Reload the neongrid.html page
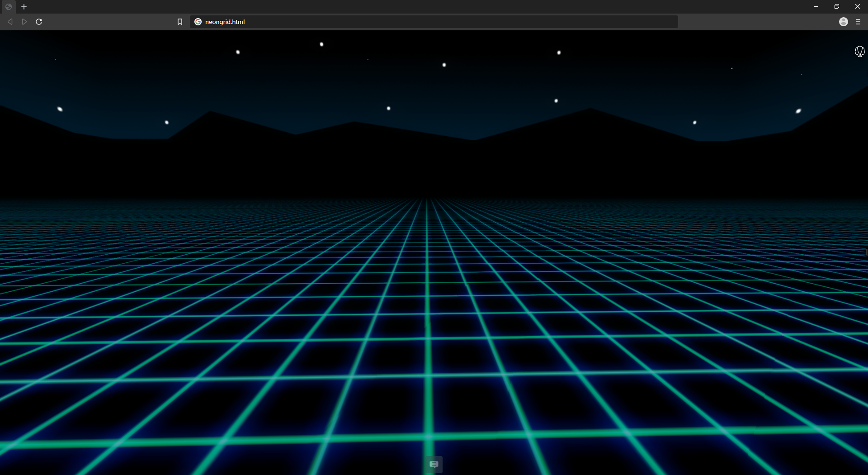 point(39,22)
